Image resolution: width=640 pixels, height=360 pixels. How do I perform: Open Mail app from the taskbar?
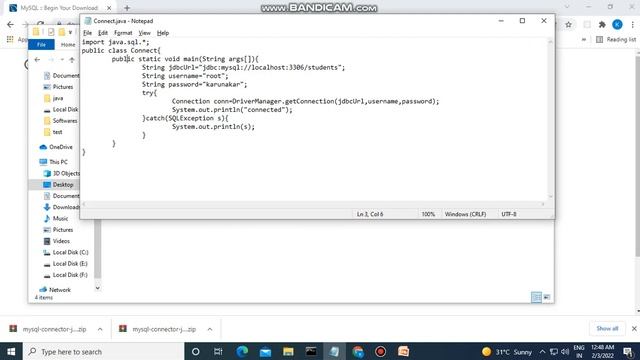265,351
